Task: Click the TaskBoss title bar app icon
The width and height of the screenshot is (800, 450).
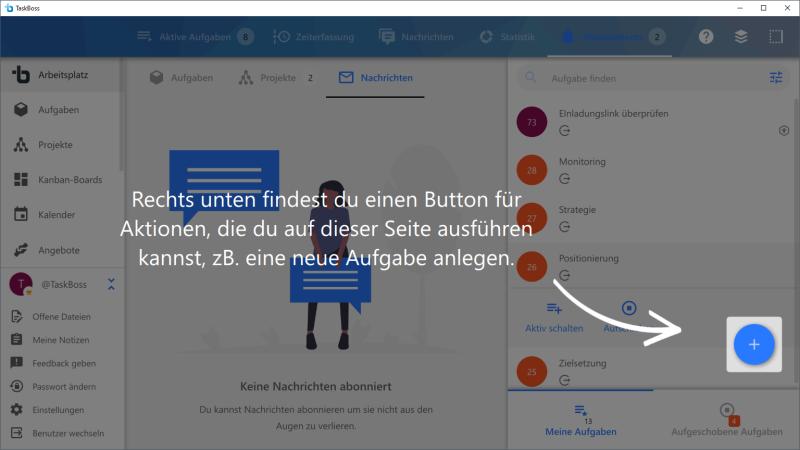Action: coord(9,8)
